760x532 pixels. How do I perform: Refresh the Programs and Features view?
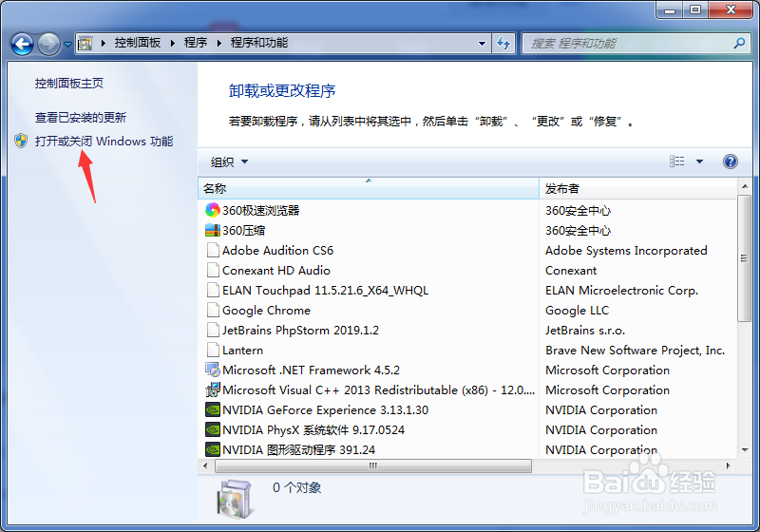coord(503,43)
